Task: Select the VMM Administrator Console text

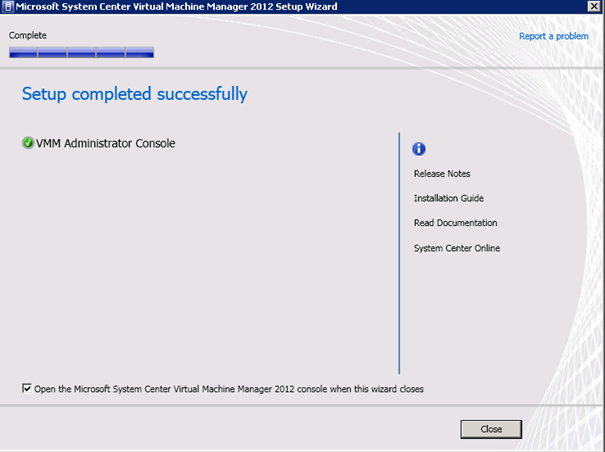Action: point(105,143)
